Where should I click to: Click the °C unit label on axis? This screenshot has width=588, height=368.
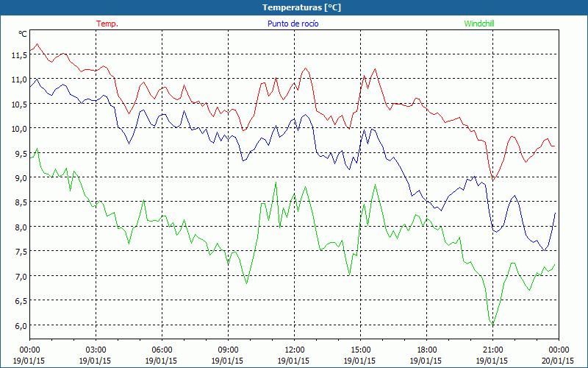23,34
